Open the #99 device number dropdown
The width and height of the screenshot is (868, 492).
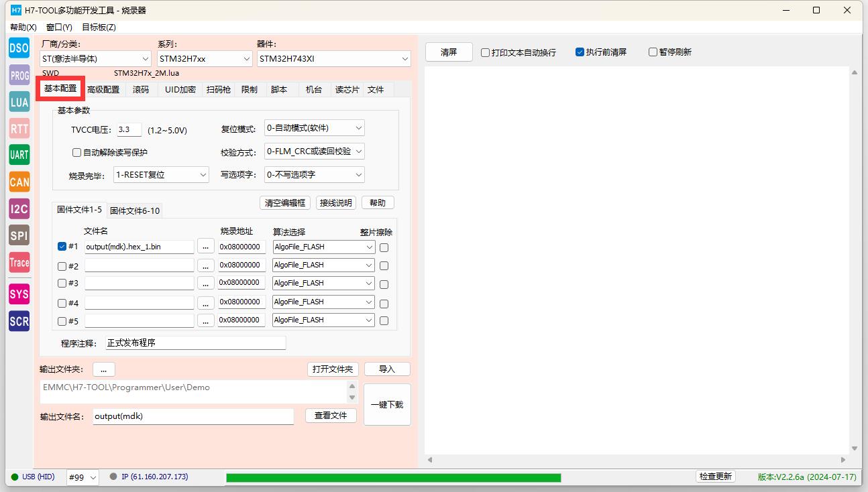pos(83,477)
